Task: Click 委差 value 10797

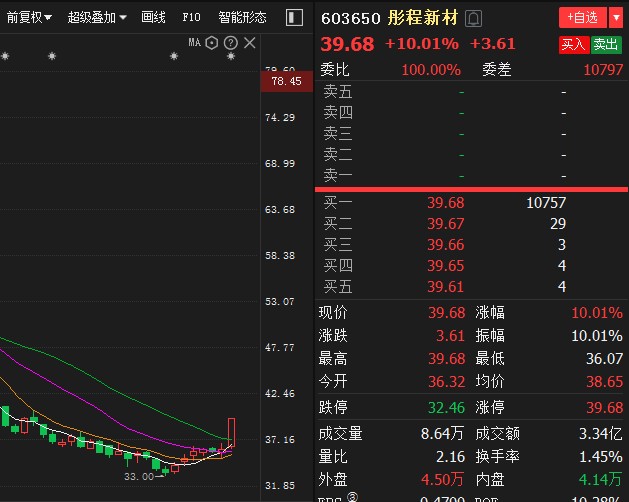Action: [603, 70]
